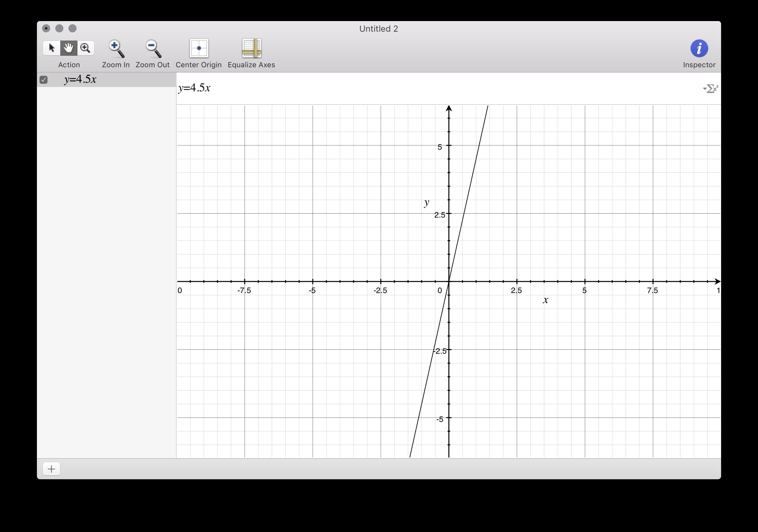Click the Zoom In text label
The image size is (758, 532).
[116, 65]
